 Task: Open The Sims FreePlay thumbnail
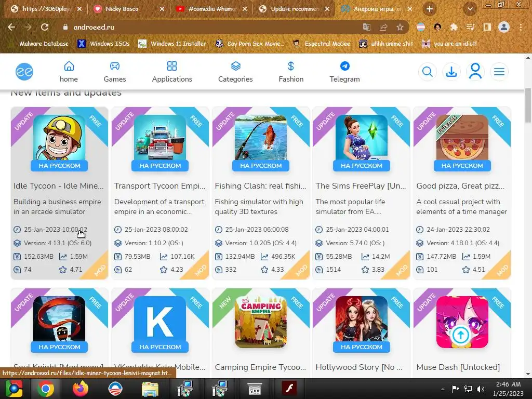362,137
